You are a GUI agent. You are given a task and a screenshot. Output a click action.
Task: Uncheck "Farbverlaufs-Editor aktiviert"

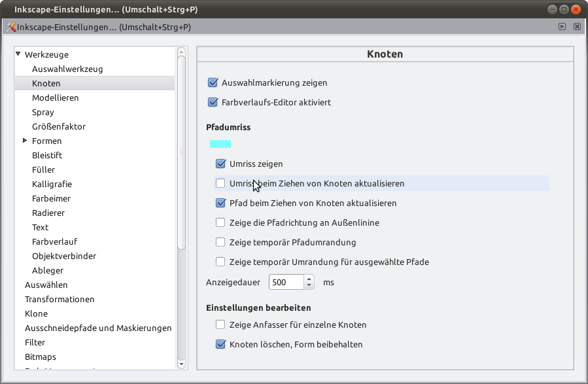(x=212, y=102)
